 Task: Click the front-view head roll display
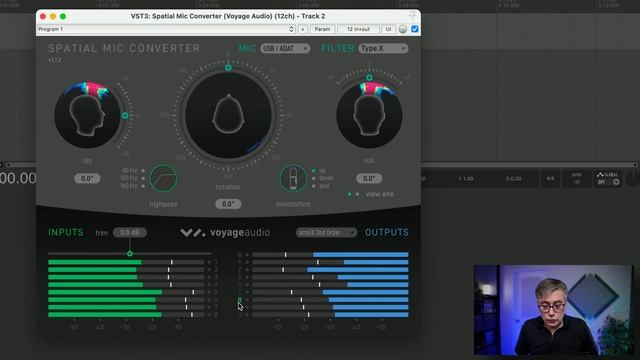(369, 115)
